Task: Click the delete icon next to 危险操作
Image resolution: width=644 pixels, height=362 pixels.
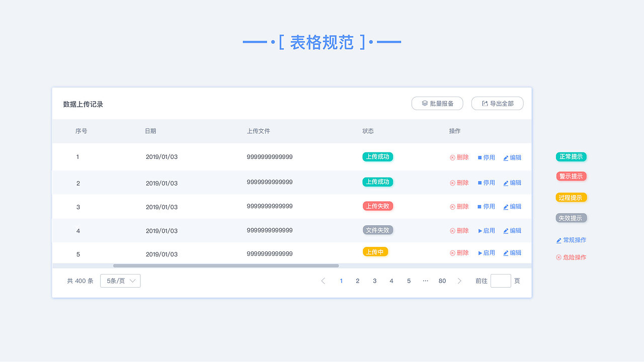Action: pyautogui.click(x=558, y=257)
